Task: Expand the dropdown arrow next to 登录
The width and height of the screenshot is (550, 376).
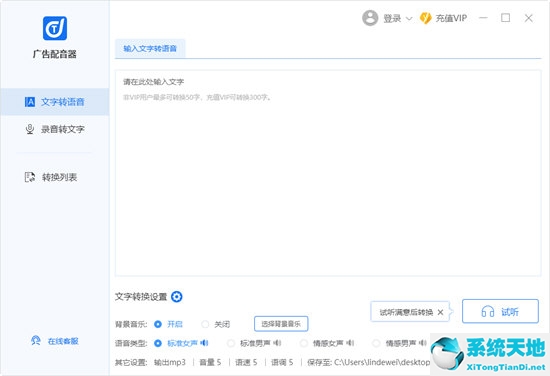Action: 409,19
